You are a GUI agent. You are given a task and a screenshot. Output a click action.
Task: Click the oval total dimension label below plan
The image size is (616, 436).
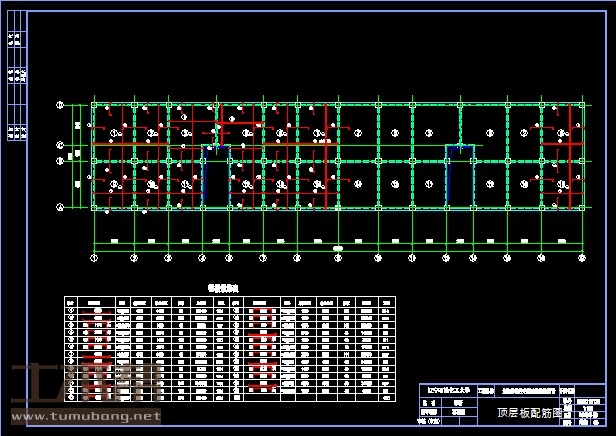[x=338, y=248]
